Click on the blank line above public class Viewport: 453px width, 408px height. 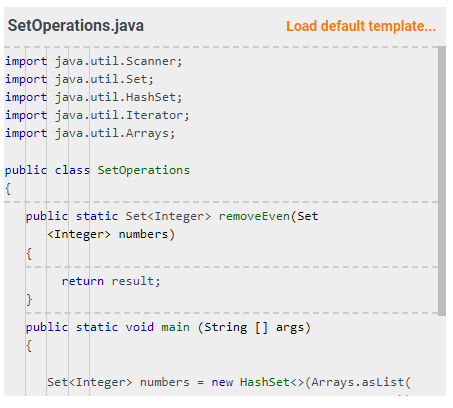tap(221, 152)
